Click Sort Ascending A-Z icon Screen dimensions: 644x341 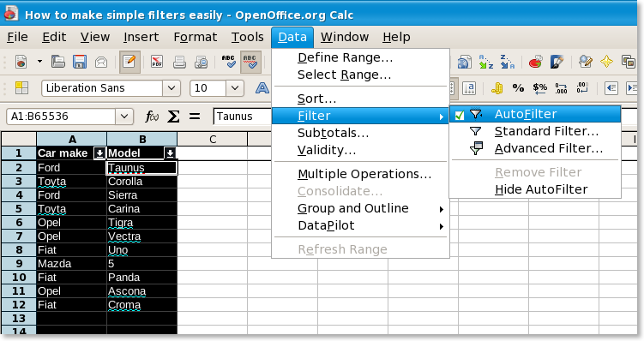click(x=486, y=62)
